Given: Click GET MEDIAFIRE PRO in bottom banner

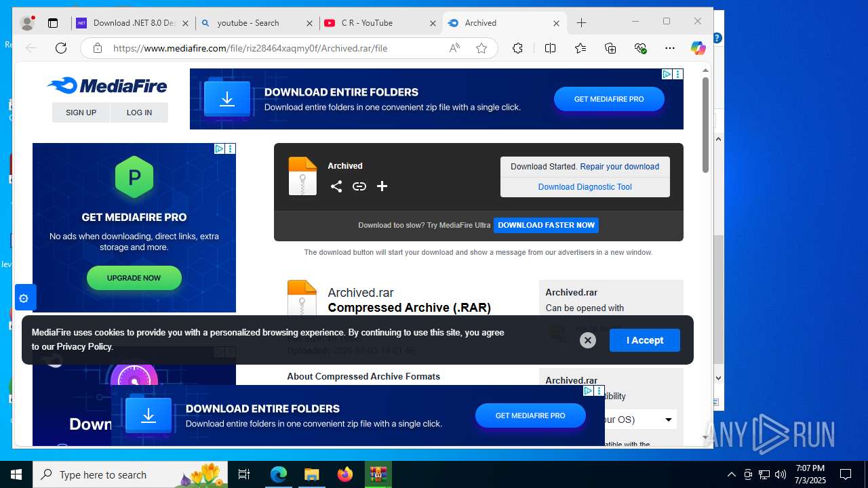Looking at the screenshot, I should point(530,415).
